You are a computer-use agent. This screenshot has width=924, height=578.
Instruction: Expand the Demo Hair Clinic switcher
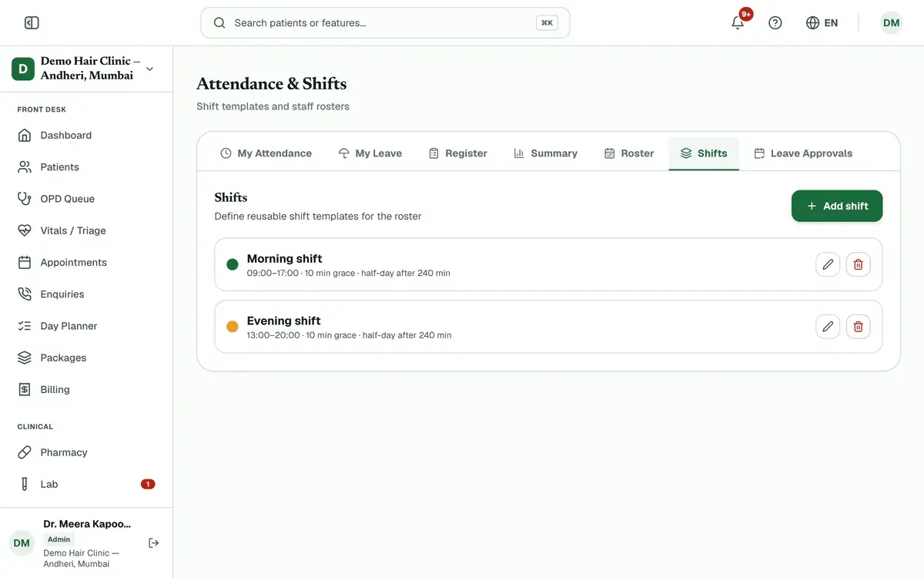point(86,69)
